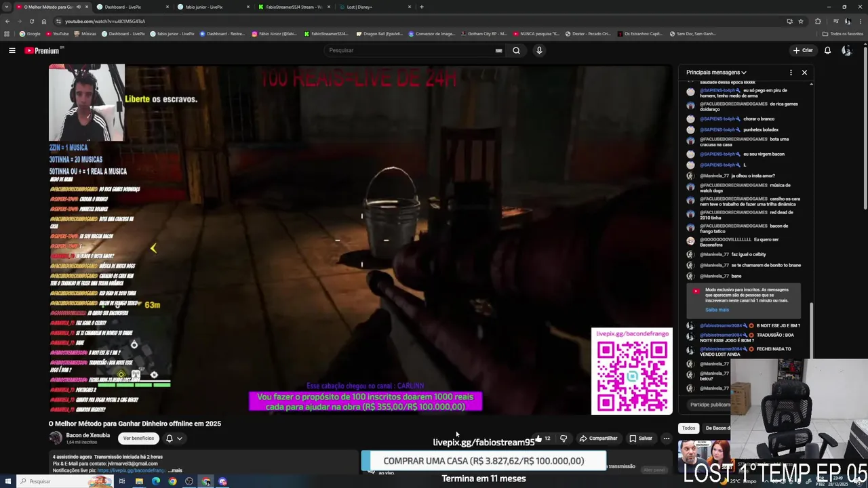Click the Participe publicamente chat input
Image resolution: width=868 pixels, height=488 pixels.
pyautogui.click(x=710, y=405)
